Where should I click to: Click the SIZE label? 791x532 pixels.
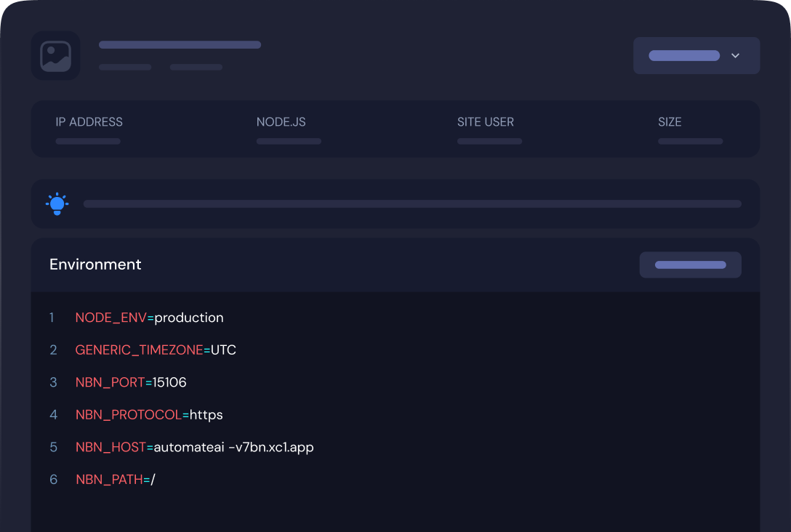pyautogui.click(x=670, y=122)
